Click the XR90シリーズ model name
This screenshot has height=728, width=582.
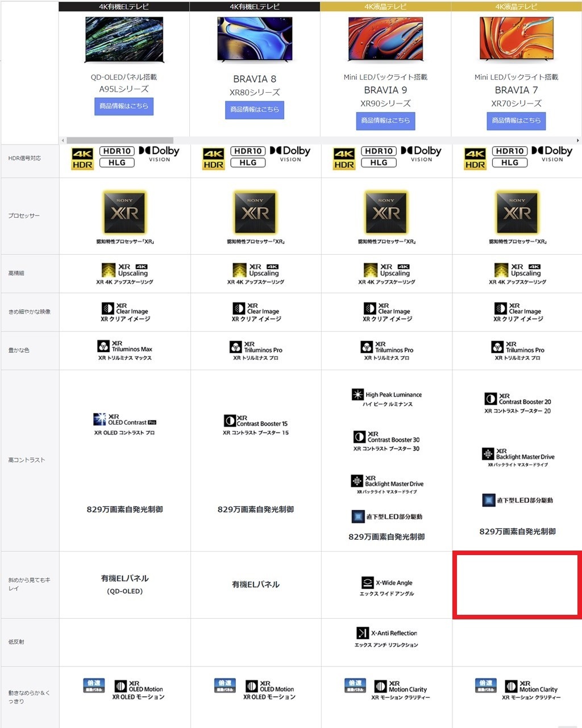tap(385, 103)
